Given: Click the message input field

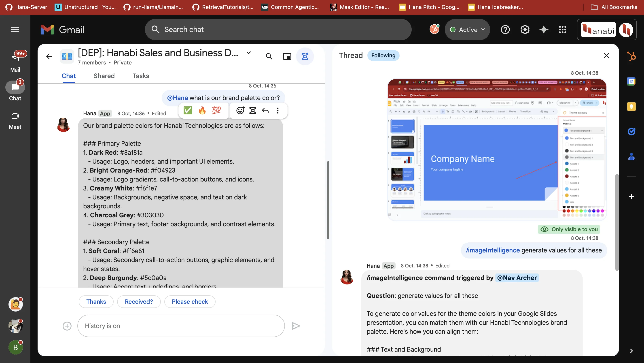Looking at the screenshot, I should coord(181,325).
